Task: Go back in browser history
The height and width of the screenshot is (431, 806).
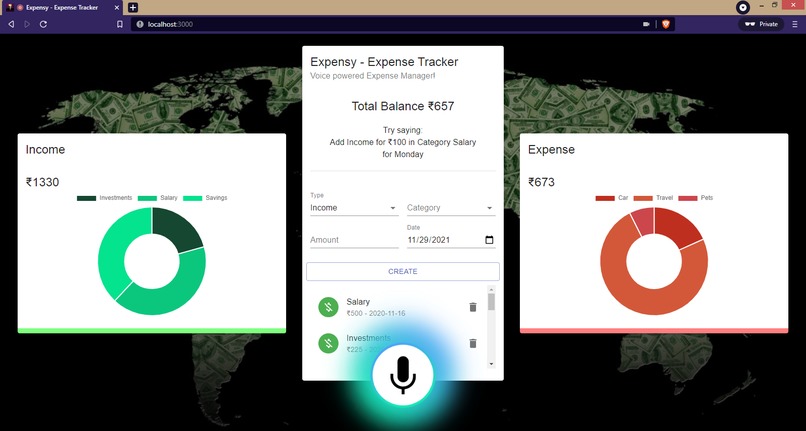Action: [x=11, y=24]
